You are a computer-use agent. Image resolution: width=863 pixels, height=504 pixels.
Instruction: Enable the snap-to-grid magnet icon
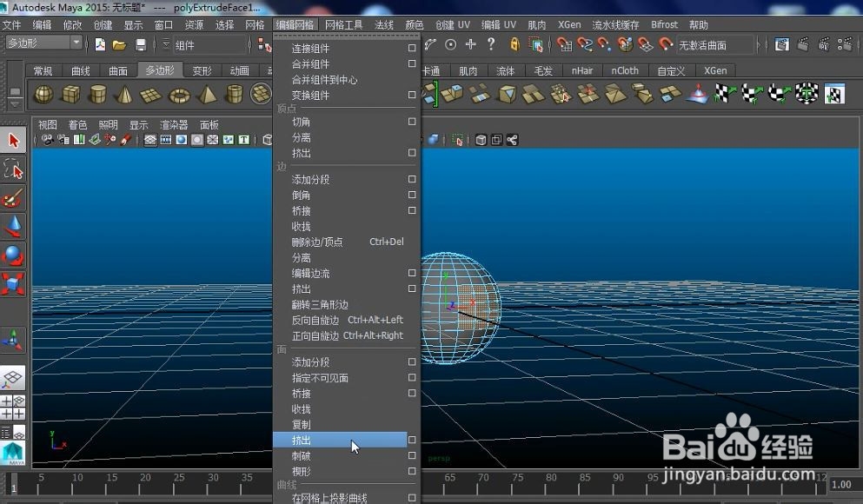pyautogui.click(x=563, y=44)
